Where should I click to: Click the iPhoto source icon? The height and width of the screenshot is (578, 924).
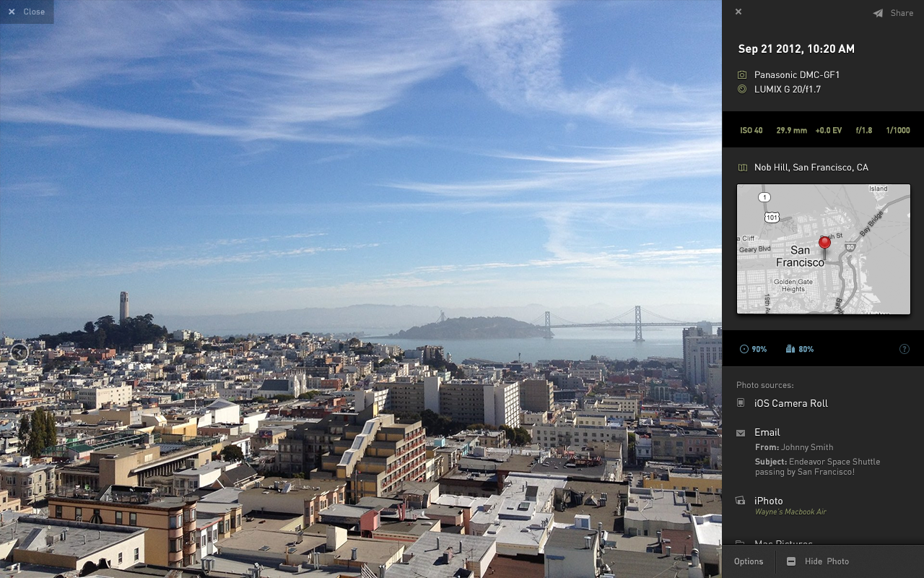point(741,501)
